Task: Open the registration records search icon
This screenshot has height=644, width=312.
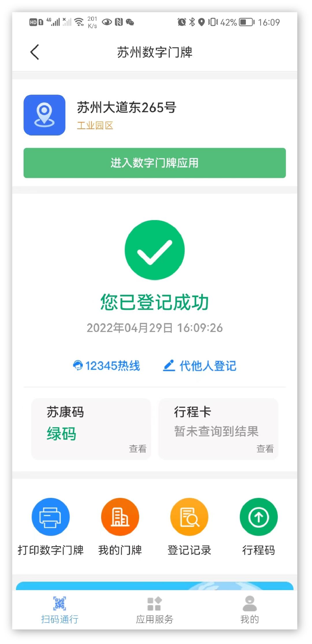Action: point(189,517)
